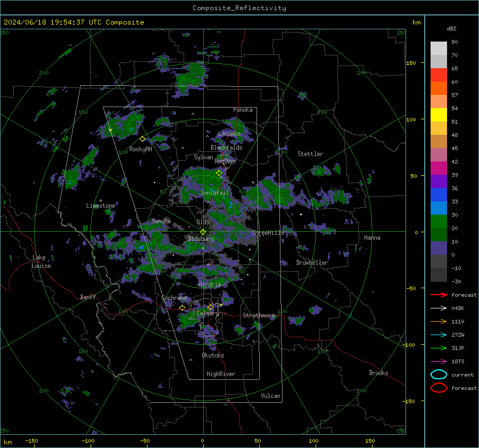Click the RedDeer city label
The width and height of the screenshot is (479, 448).
click(226, 161)
